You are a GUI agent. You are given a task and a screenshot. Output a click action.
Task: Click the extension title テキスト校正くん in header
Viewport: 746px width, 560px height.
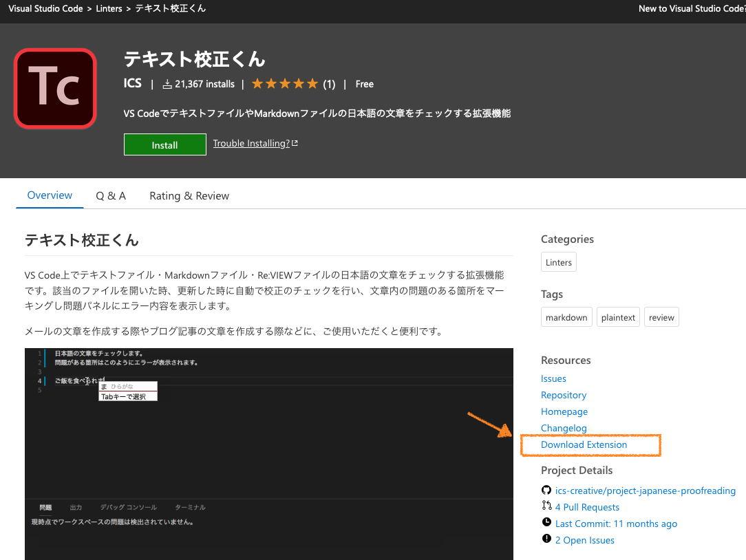pyautogui.click(x=194, y=59)
